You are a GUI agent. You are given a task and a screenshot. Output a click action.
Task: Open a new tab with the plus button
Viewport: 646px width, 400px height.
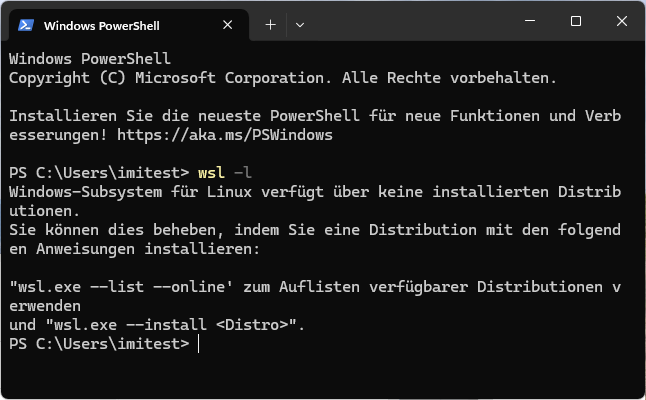(x=270, y=24)
